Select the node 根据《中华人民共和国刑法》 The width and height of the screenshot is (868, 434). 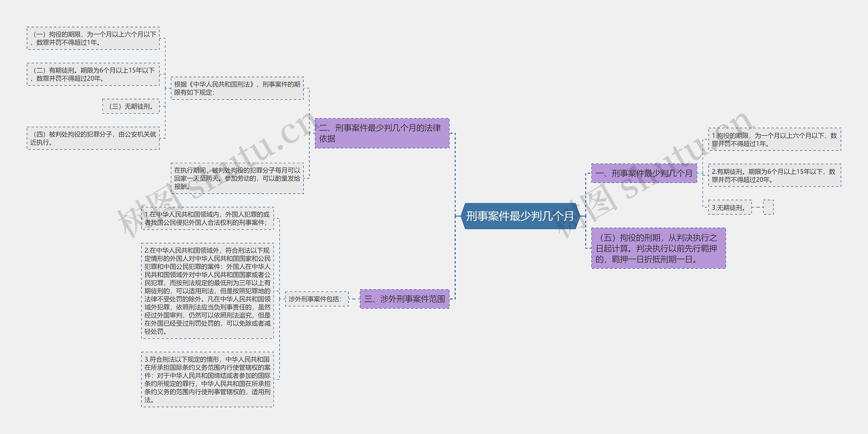pos(237,88)
